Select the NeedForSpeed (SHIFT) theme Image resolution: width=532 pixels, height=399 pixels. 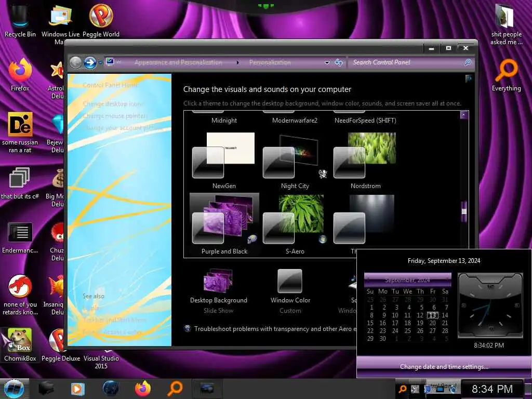pyautogui.click(x=365, y=121)
